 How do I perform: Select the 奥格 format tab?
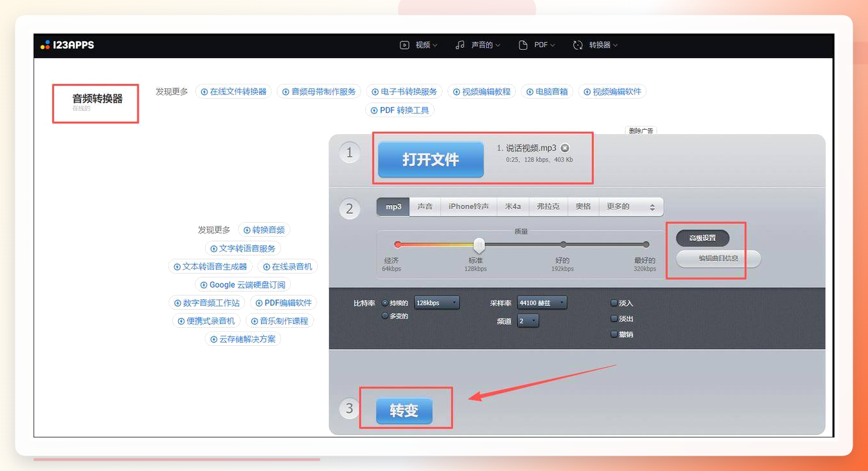(x=584, y=206)
